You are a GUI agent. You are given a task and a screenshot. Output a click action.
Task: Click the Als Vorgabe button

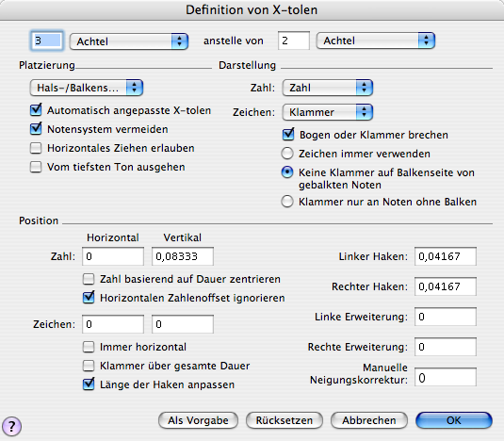click(x=198, y=420)
